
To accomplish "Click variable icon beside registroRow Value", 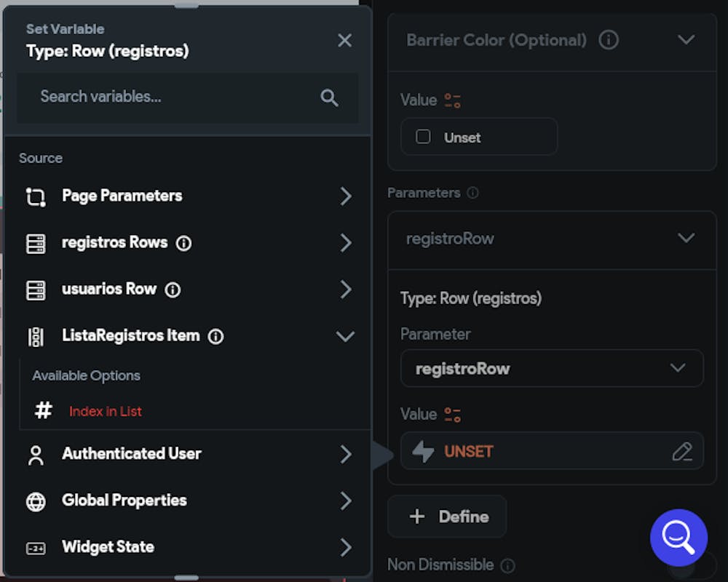I will (x=452, y=415).
